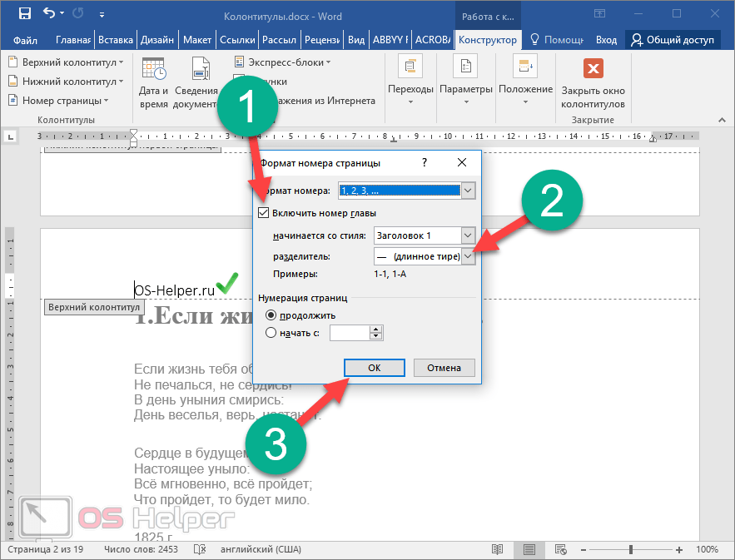This screenshot has width=735, height=560.
Task: Confirm with the OK button
Action: (374, 368)
